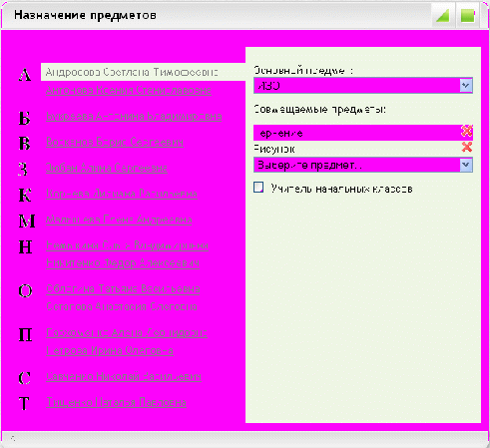
Task: Select Букреева Антонина Владимировна
Action: pyautogui.click(x=134, y=116)
